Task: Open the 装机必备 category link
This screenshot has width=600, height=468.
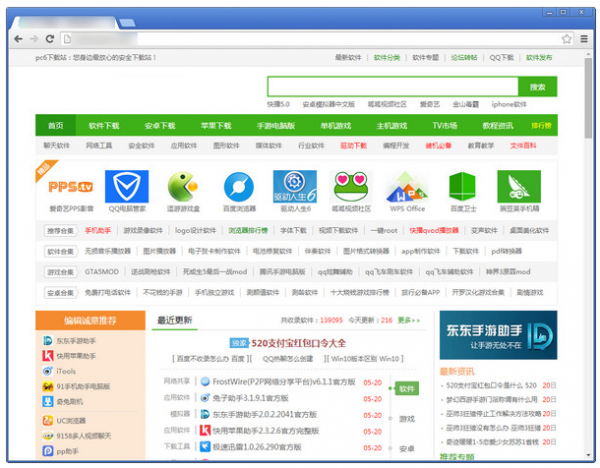Action: (438, 145)
